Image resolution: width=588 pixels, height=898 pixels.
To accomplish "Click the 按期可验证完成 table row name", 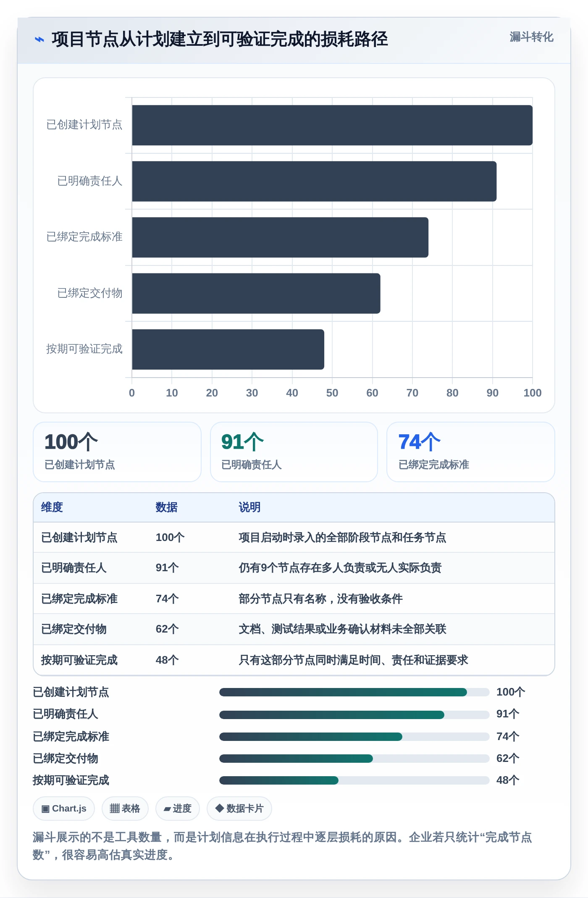I will 79,660.
